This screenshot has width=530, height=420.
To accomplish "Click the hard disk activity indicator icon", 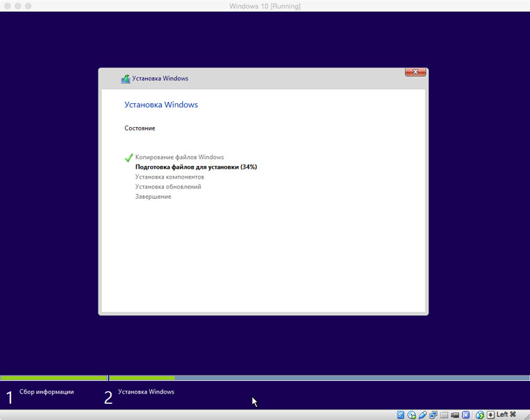I will tap(401, 414).
